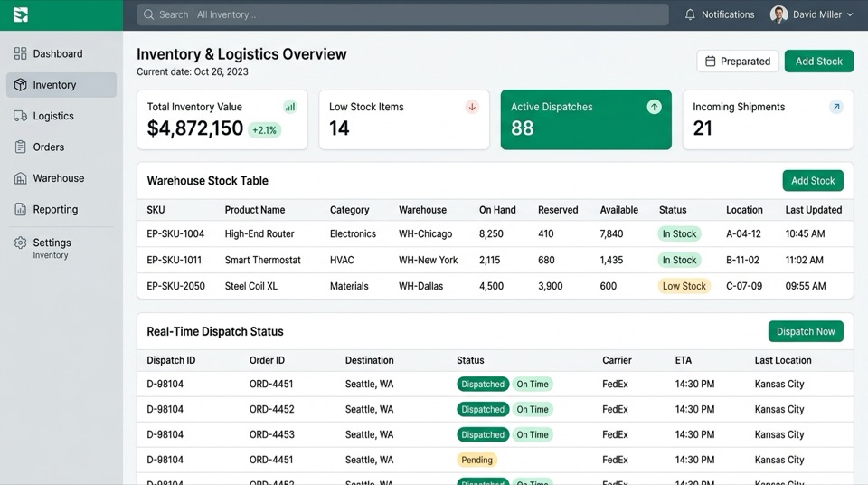This screenshot has height=485, width=868.
Task: Select the +2.1% change badge
Action: pos(264,130)
